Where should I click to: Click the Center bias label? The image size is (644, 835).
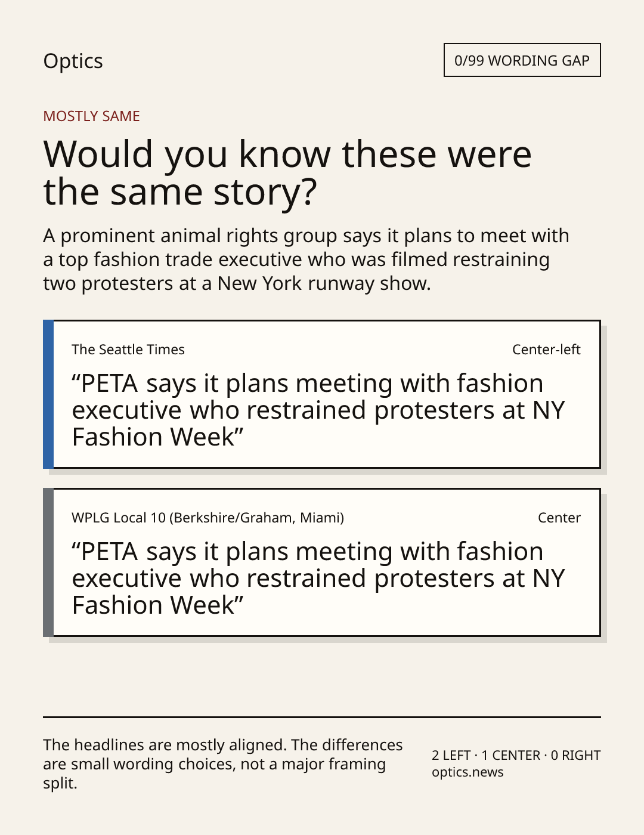tap(559, 518)
